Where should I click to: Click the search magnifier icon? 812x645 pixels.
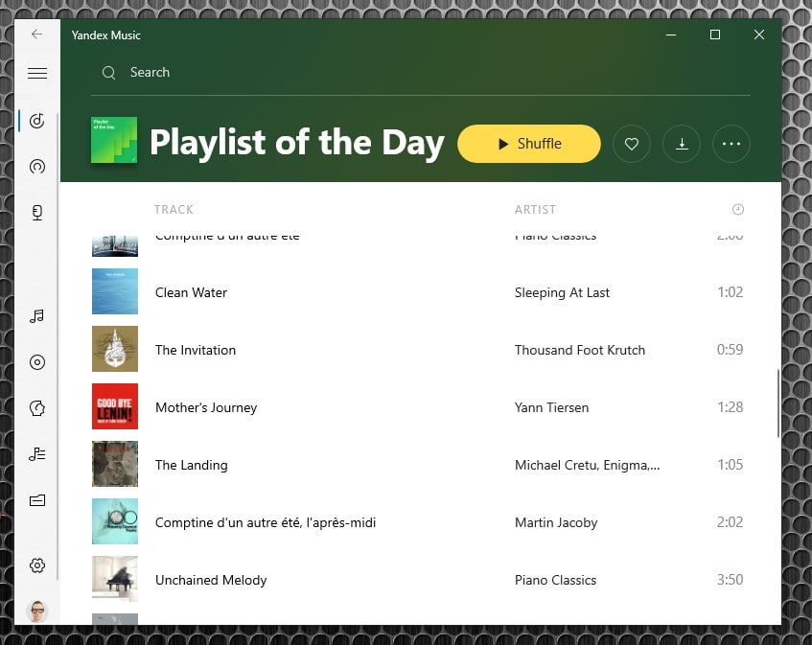click(x=108, y=73)
